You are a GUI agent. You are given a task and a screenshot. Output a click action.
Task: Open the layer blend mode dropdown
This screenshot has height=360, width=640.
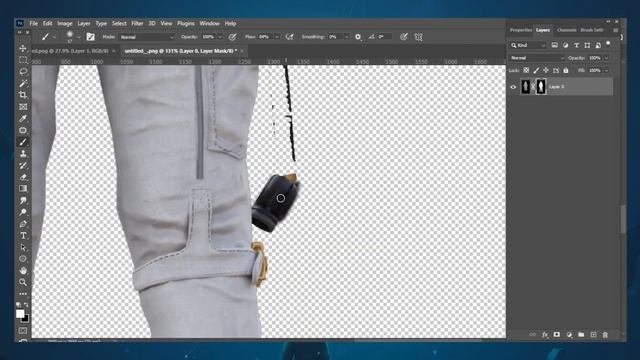point(537,58)
